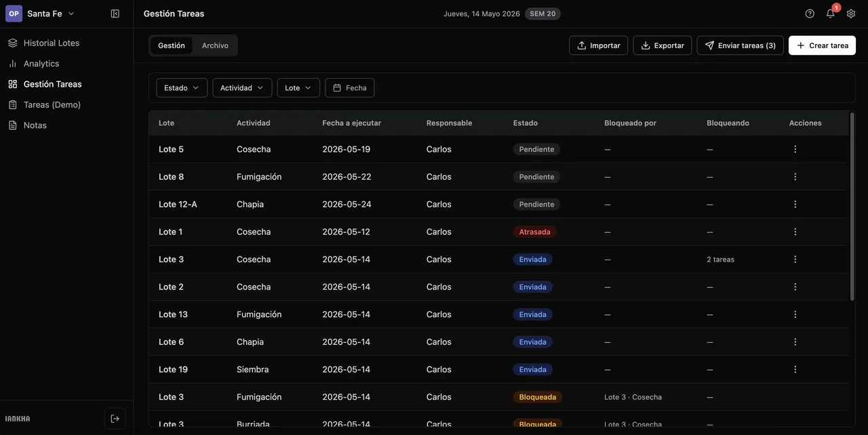Open actions menu for Lote 1 Atrasada row
Image resolution: width=868 pixels, height=435 pixels.
tap(795, 232)
